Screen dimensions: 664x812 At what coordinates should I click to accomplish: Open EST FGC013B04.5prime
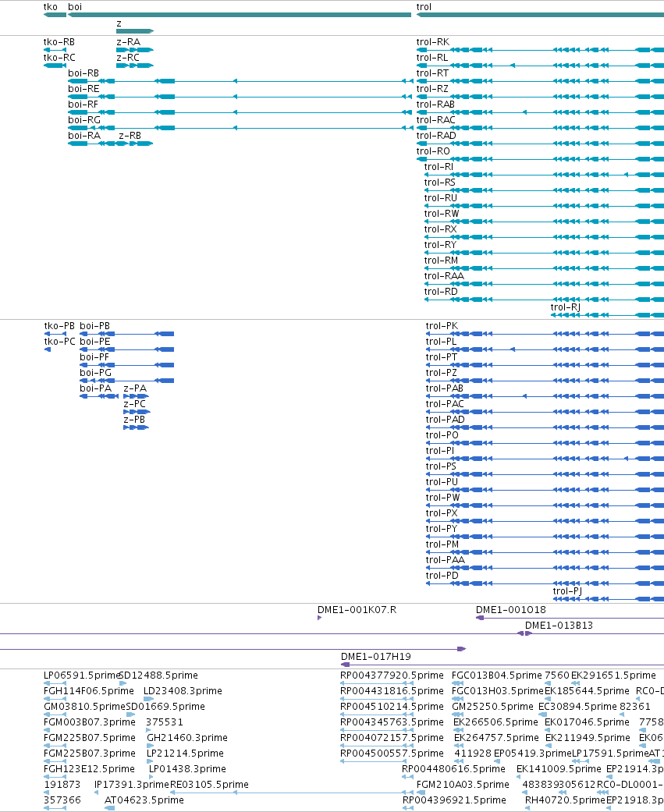point(497,675)
